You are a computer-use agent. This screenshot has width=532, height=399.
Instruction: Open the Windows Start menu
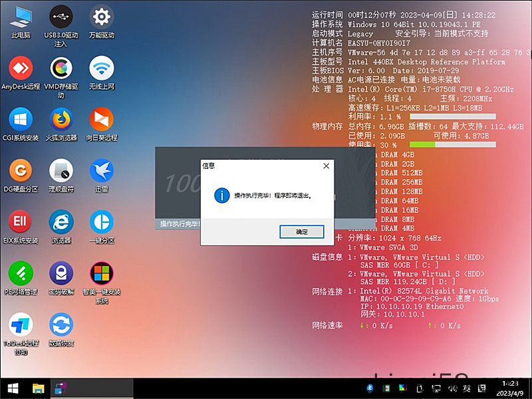point(13,388)
